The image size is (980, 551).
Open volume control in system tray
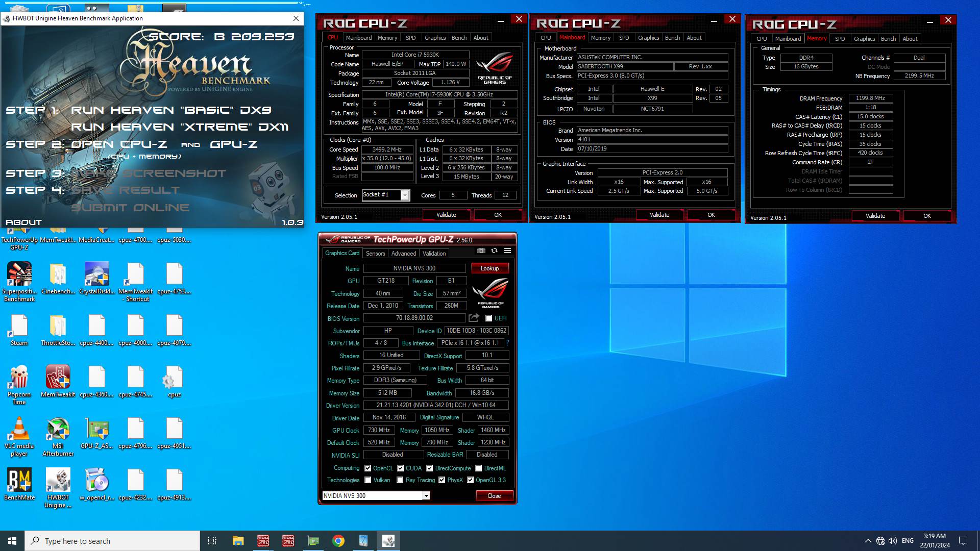[x=893, y=541]
